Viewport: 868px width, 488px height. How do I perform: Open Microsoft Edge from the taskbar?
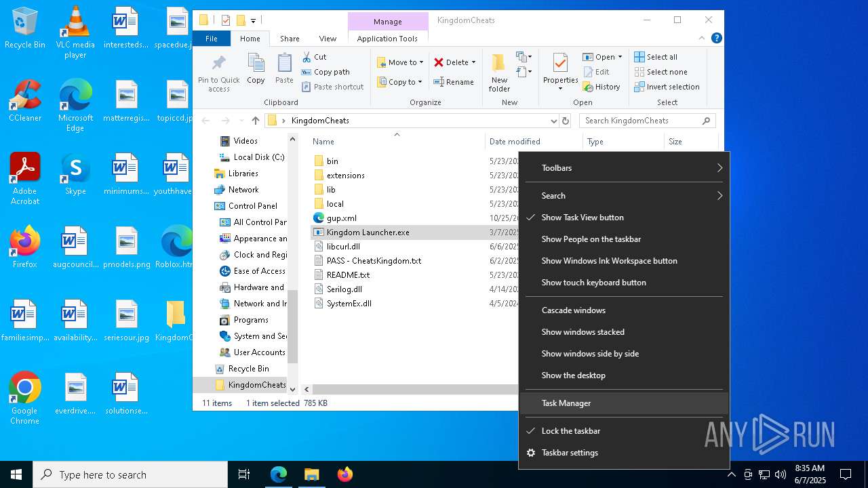[279, 474]
